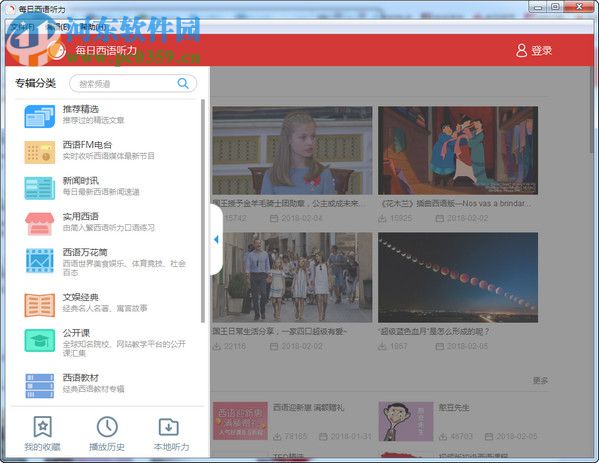Open the 实用西语 shop icon
Viewport: 599px width, 463px height.
pos(39,224)
